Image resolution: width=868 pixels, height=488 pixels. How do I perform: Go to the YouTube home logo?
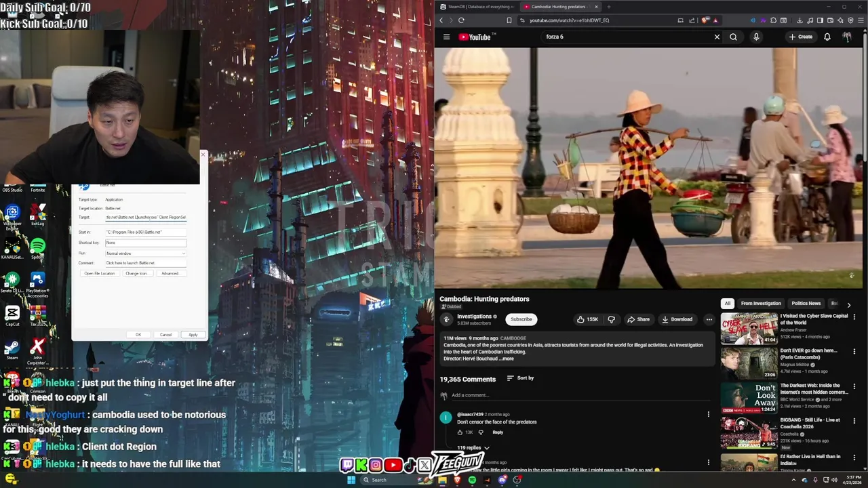click(x=475, y=37)
